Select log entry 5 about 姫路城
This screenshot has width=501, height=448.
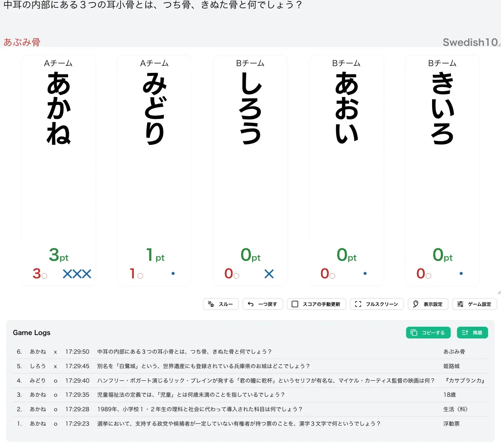click(250, 366)
